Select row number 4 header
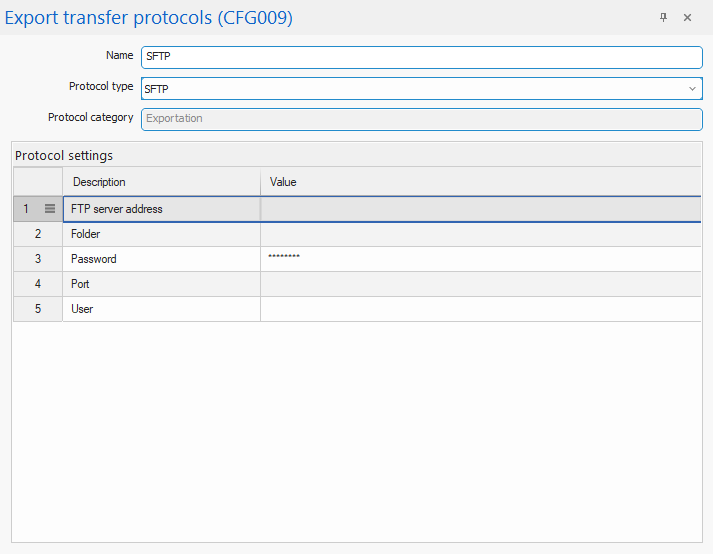713x554 pixels. click(x=38, y=284)
